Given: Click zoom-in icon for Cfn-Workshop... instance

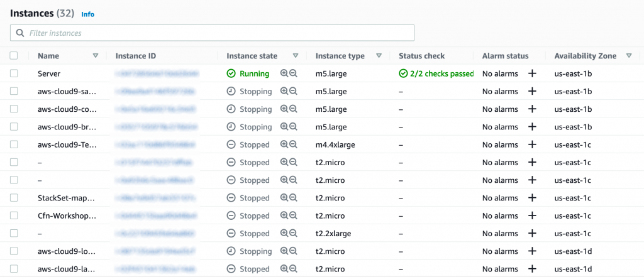Looking at the screenshot, I should tap(284, 215).
